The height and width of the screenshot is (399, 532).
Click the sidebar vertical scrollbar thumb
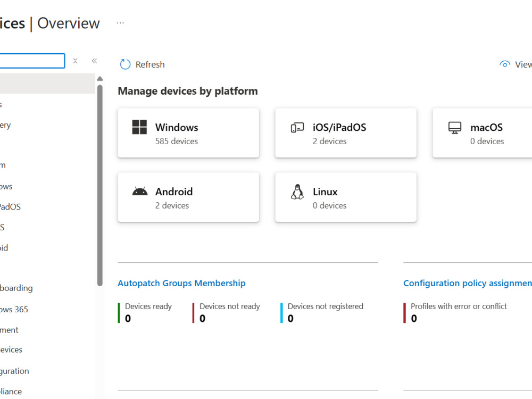coord(100,185)
